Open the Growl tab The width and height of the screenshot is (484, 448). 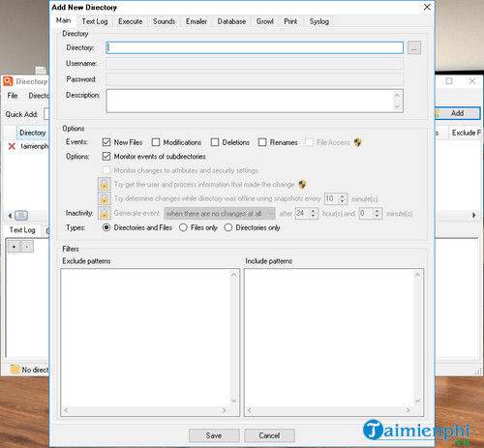265,21
